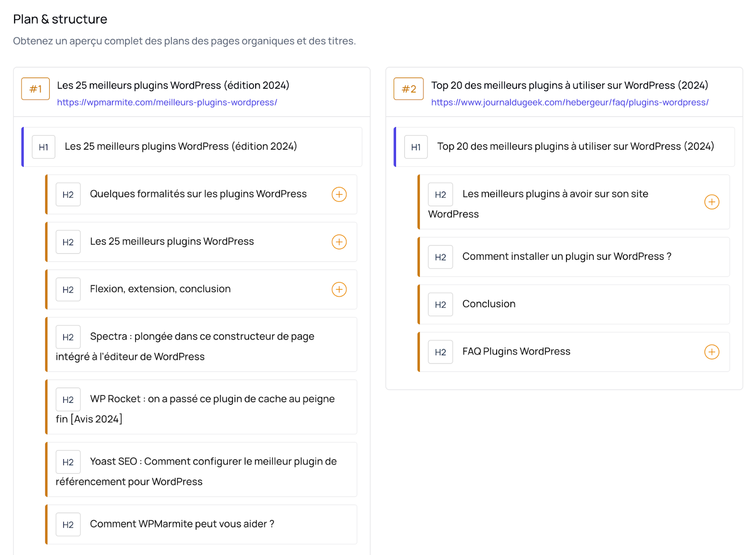The image size is (756, 555).
Task: Expand "Les 25 meilleurs plugins WordPress" section
Action: tap(339, 242)
